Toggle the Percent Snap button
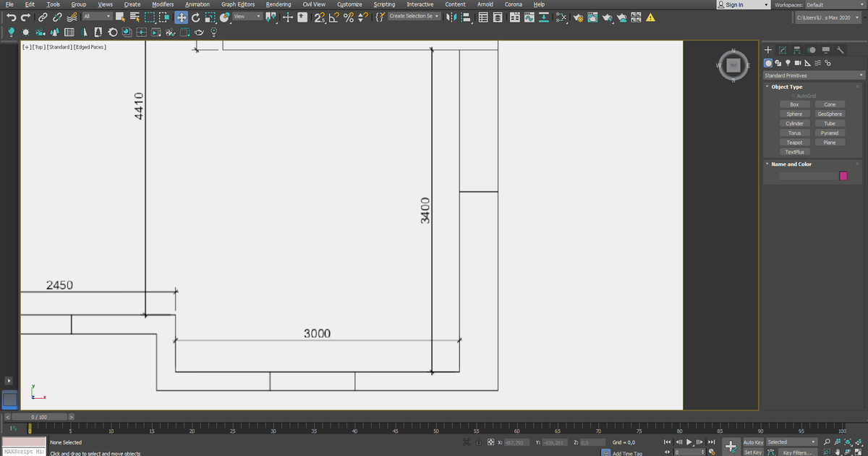 click(349, 17)
